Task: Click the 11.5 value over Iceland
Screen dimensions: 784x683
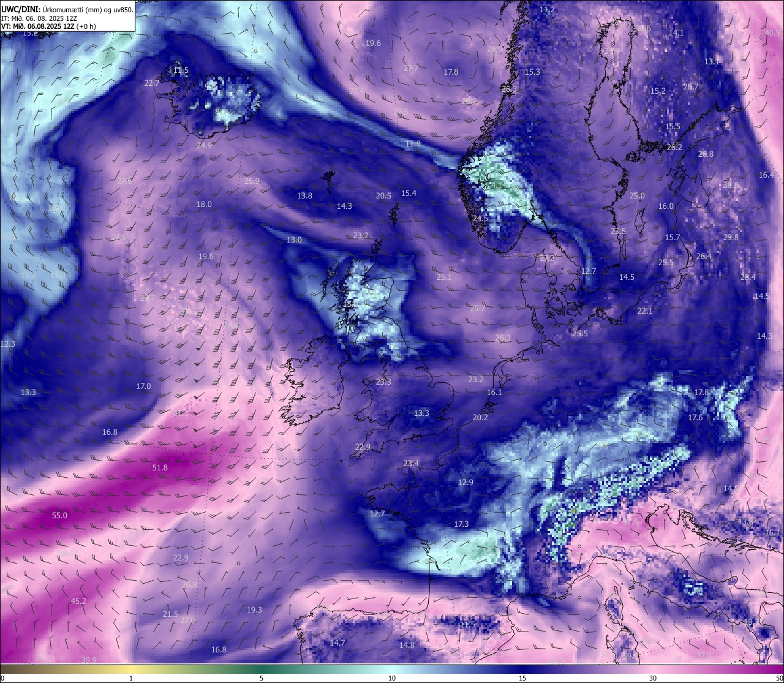Action: click(181, 70)
